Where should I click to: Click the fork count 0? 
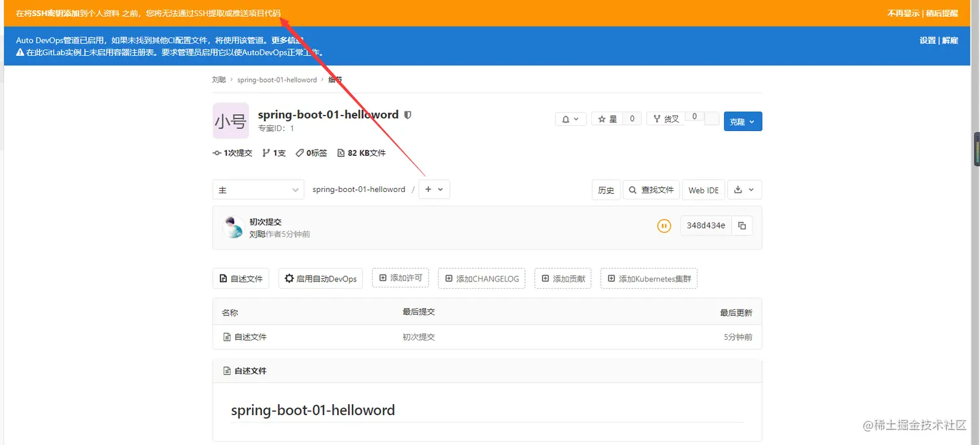[694, 117]
